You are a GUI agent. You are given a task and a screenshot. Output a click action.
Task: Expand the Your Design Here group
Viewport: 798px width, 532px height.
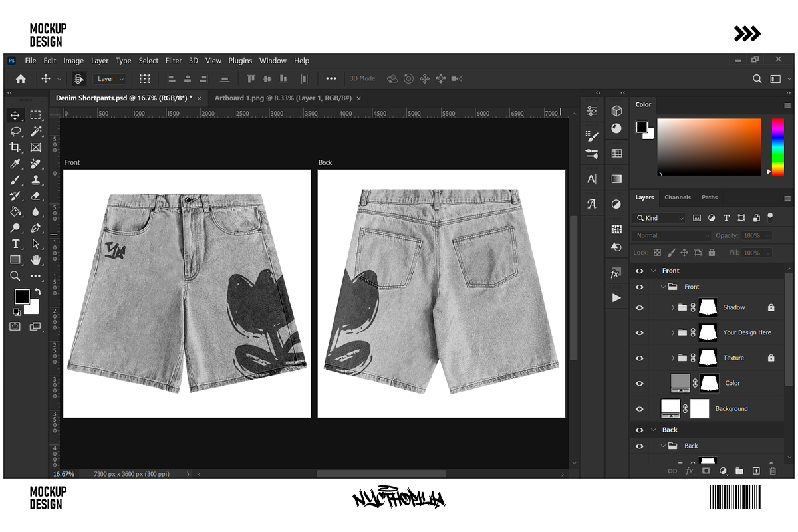coord(672,332)
